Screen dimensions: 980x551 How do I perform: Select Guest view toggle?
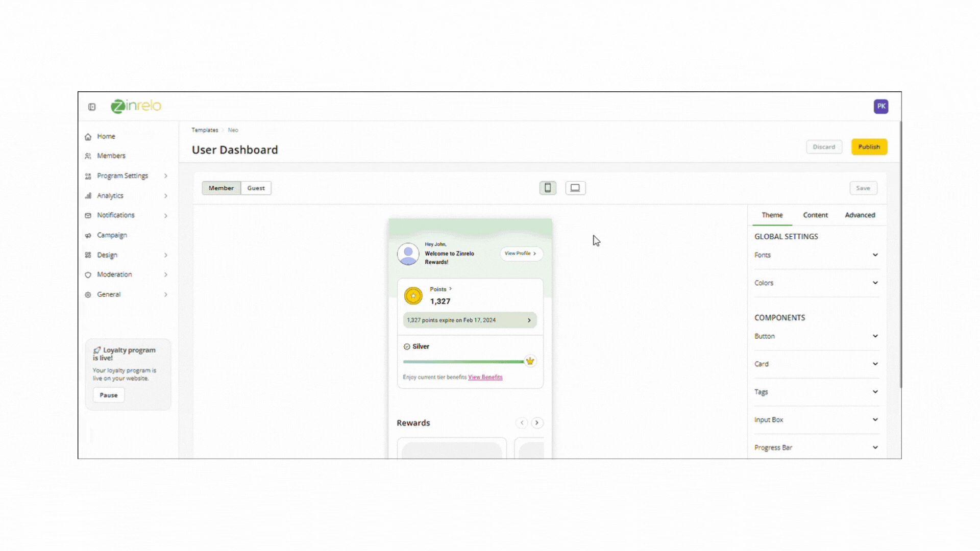tap(256, 188)
